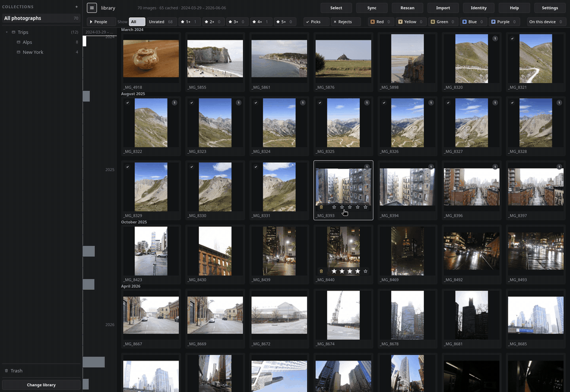Filter photos rated 1+ stars

(189, 22)
